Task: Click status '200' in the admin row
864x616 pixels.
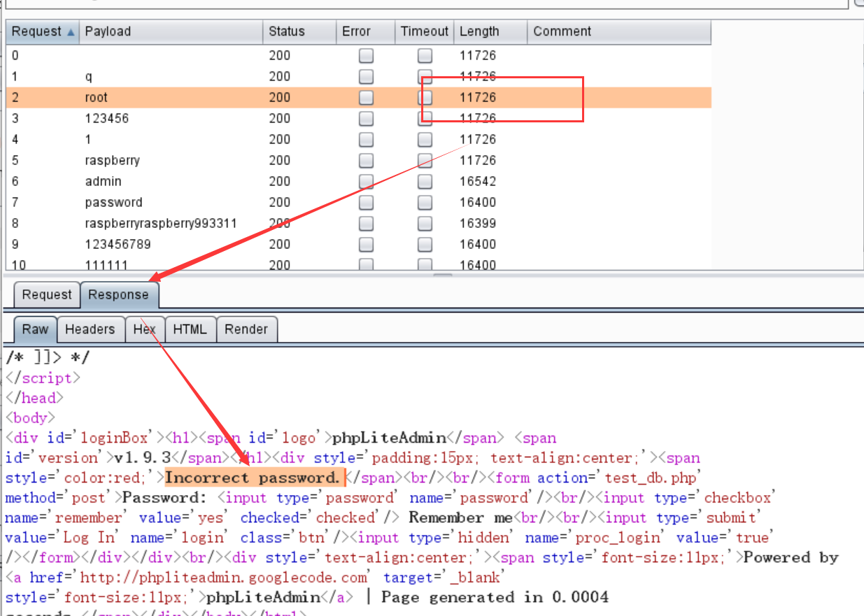Action: pos(280,182)
